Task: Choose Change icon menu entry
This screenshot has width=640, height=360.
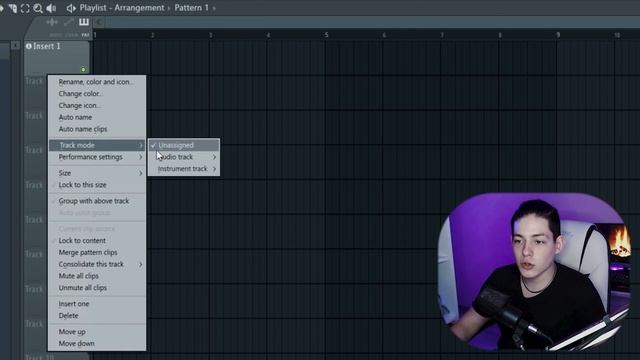Action: click(x=96, y=105)
